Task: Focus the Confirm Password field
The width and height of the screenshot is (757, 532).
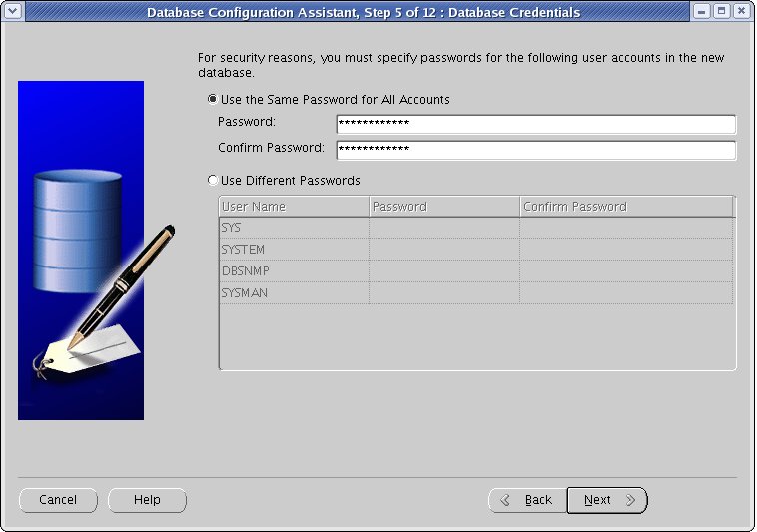Action: pos(535,150)
